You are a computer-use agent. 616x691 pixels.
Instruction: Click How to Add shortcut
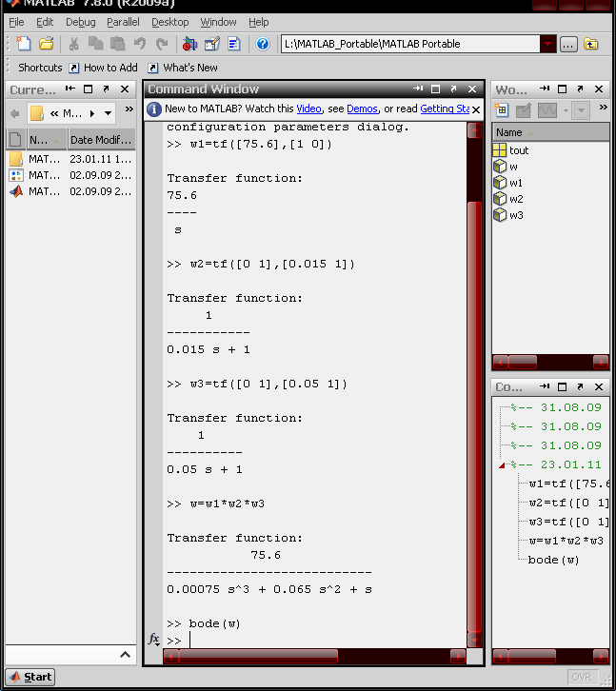(104, 68)
